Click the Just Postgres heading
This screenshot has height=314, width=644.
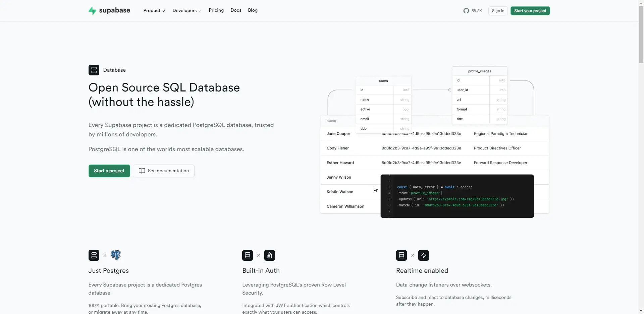(109, 271)
